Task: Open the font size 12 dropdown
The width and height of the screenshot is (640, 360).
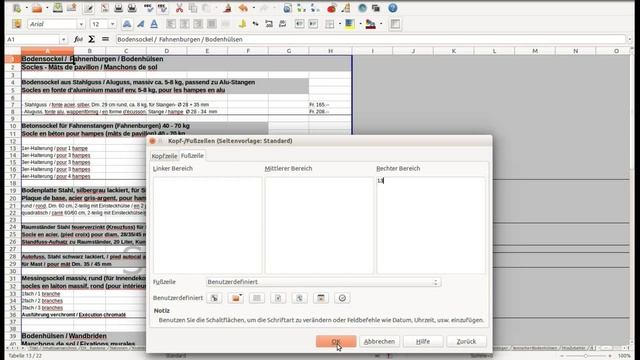Action: (113, 24)
